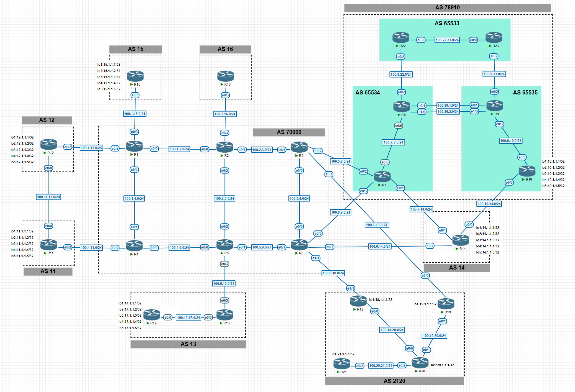Viewport: 575px width, 392px height.
Task: Select the AS 2120 title banner
Action: point(394,381)
